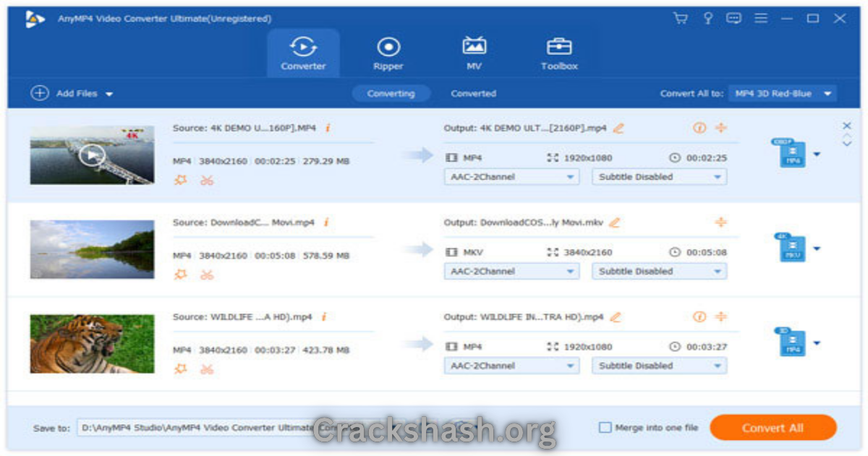Click the Add Files button
This screenshot has height=456, width=868.
click(x=64, y=93)
